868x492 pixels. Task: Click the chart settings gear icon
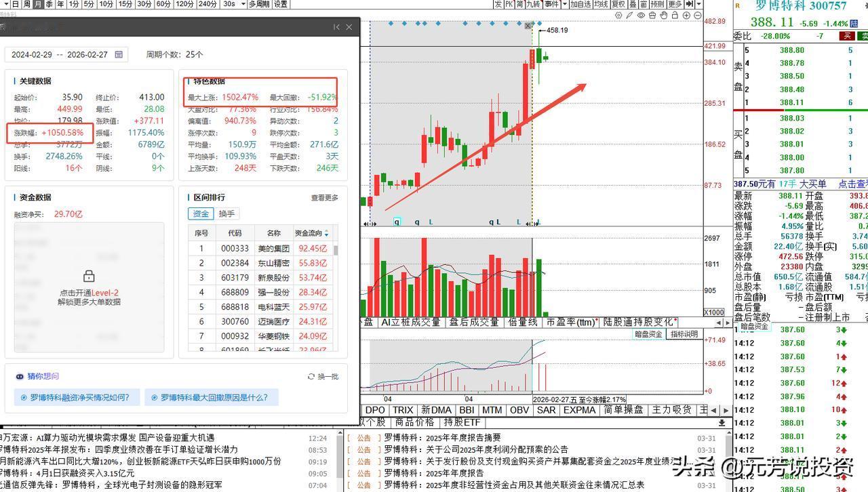tap(618, 15)
